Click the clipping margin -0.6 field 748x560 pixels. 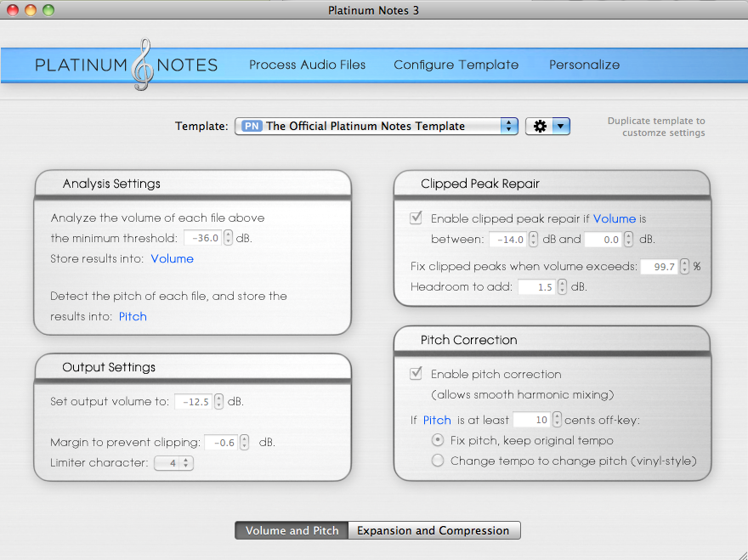point(221,443)
